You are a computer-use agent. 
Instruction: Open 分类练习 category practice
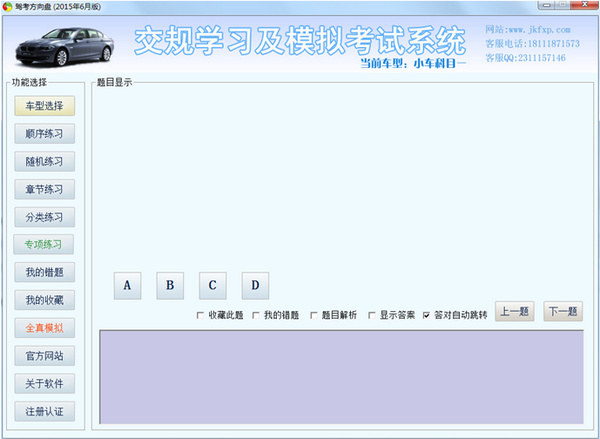[x=44, y=217]
